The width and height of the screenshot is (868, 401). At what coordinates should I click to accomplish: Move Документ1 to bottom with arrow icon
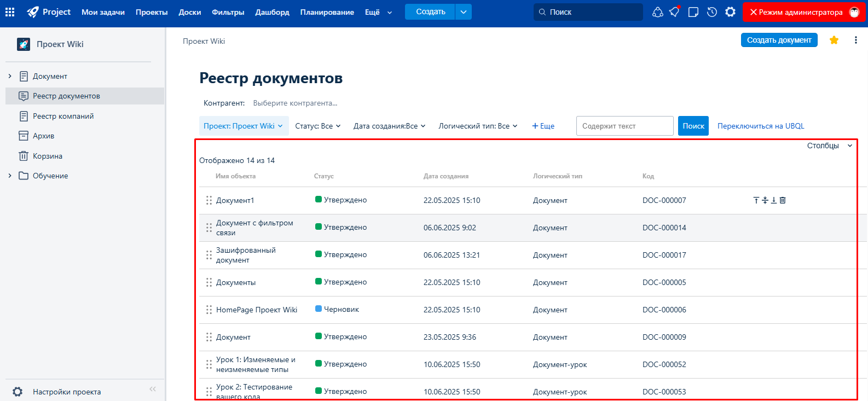point(774,200)
